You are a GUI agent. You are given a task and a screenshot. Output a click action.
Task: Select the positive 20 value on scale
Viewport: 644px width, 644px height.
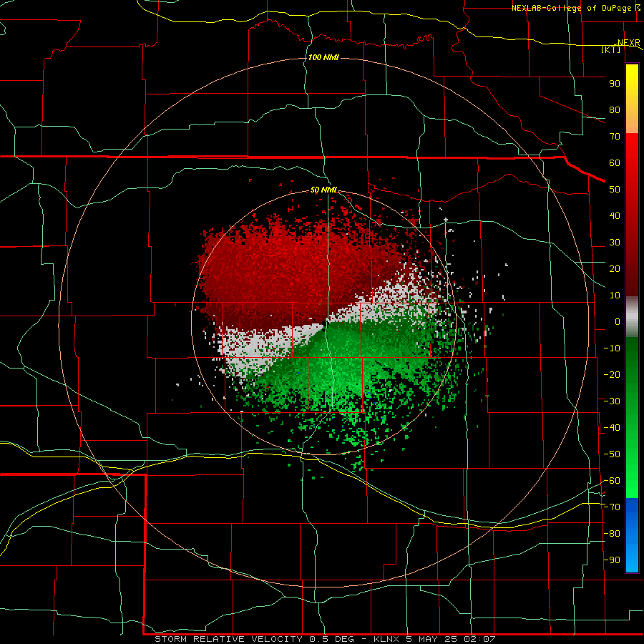coord(615,268)
